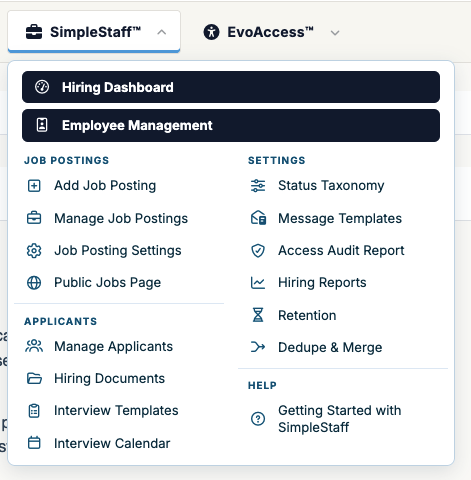Open the EvoAccess menu label
Image resolution: width=471 pixels, height=480 pixels.
click(270, 32)
